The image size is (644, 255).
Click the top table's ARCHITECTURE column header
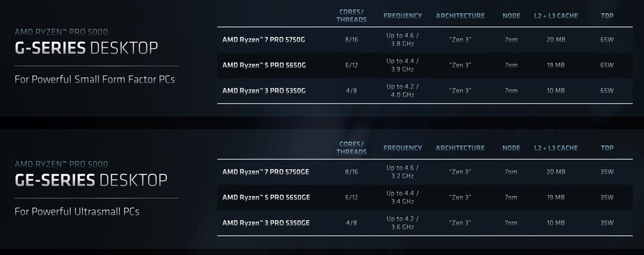(x=460, y=16)
